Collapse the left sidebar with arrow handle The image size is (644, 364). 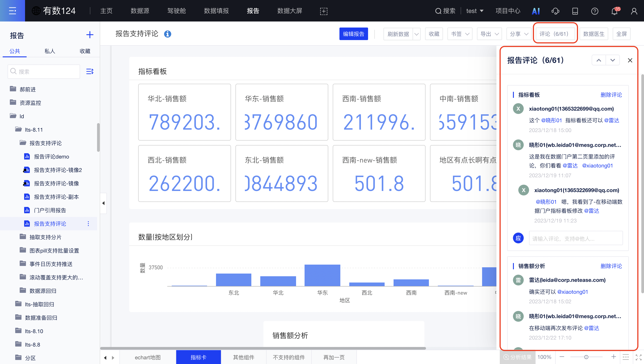[x=103, y=203]
